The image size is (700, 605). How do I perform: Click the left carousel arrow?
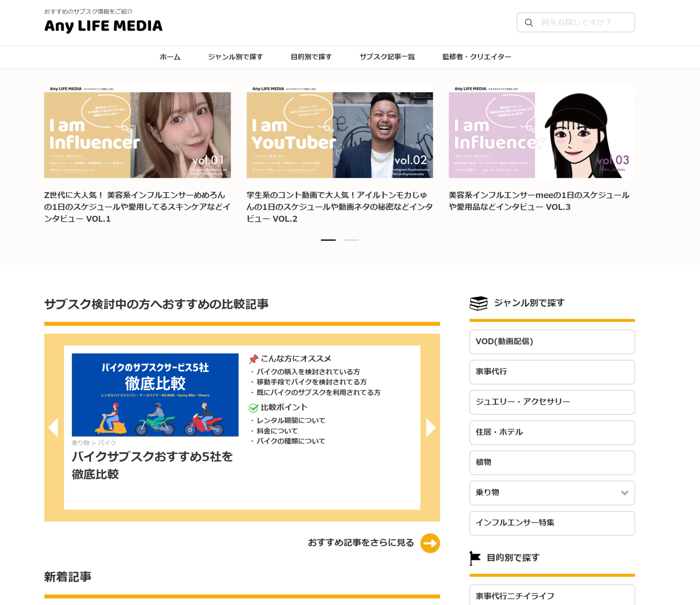[53, 427]
